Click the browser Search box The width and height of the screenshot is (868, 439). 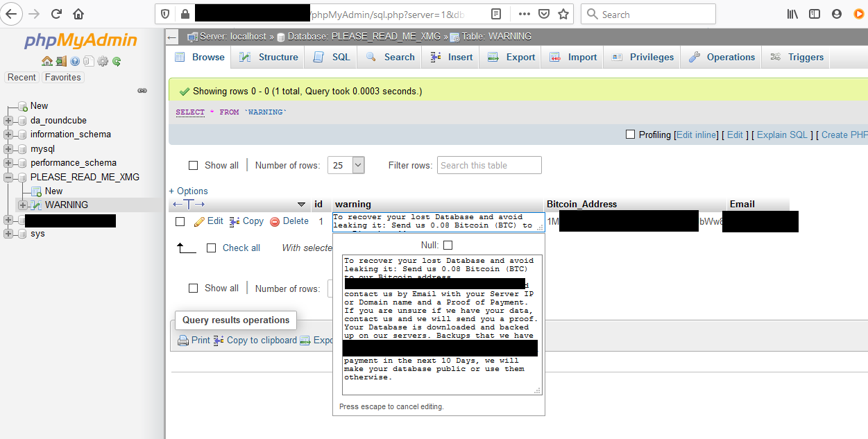coord(648,14)
